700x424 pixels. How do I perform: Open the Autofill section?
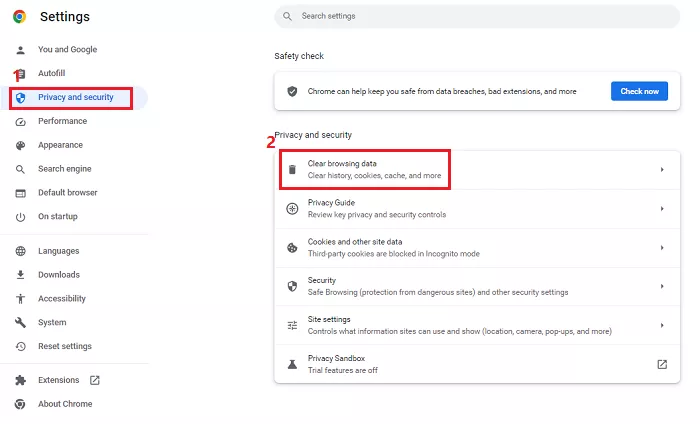(51, 73)
